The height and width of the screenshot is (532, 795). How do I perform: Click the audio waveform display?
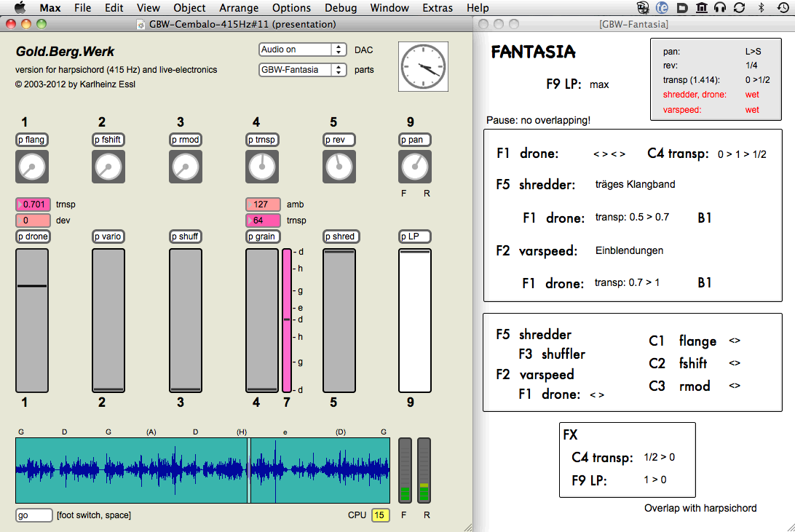[x=202, y=470]
